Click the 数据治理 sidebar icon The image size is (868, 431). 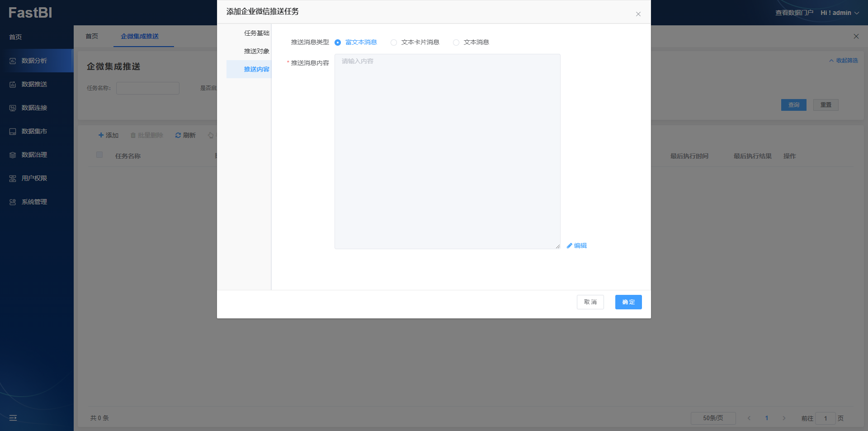coord(13,155)
